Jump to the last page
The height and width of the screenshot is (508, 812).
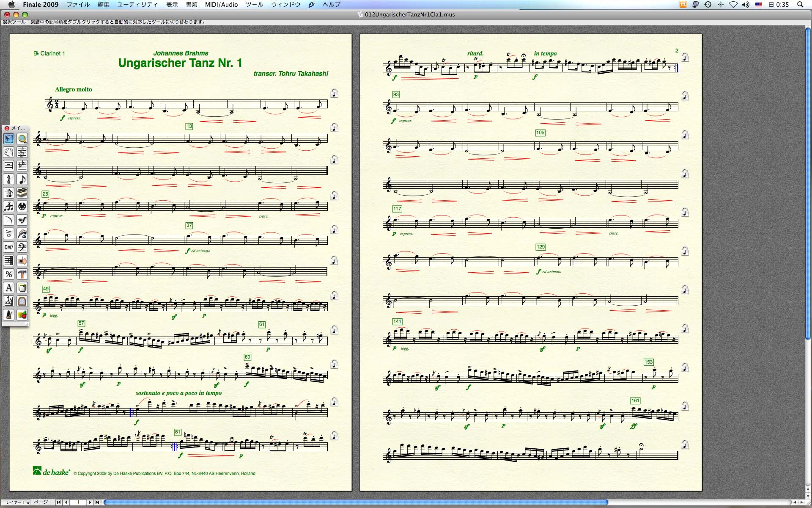point(97,502)
